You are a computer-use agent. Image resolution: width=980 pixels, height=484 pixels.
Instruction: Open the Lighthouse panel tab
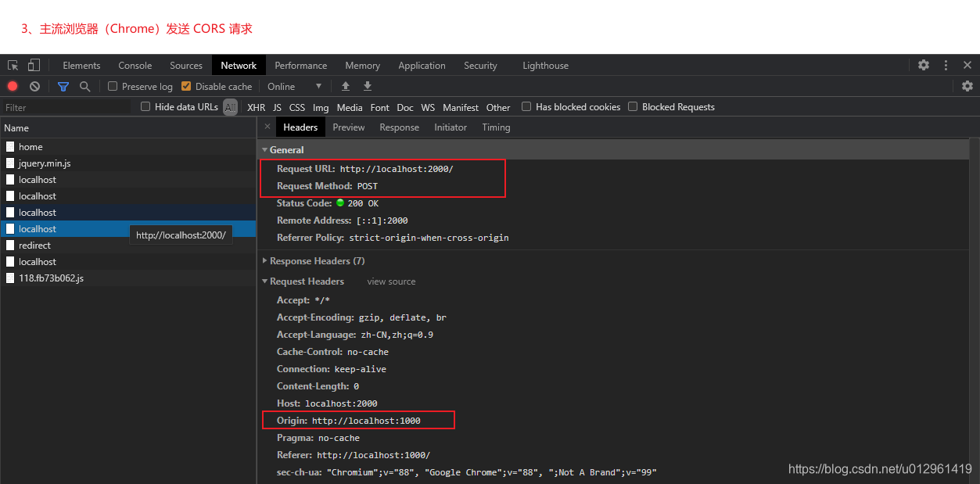point(546,66)
